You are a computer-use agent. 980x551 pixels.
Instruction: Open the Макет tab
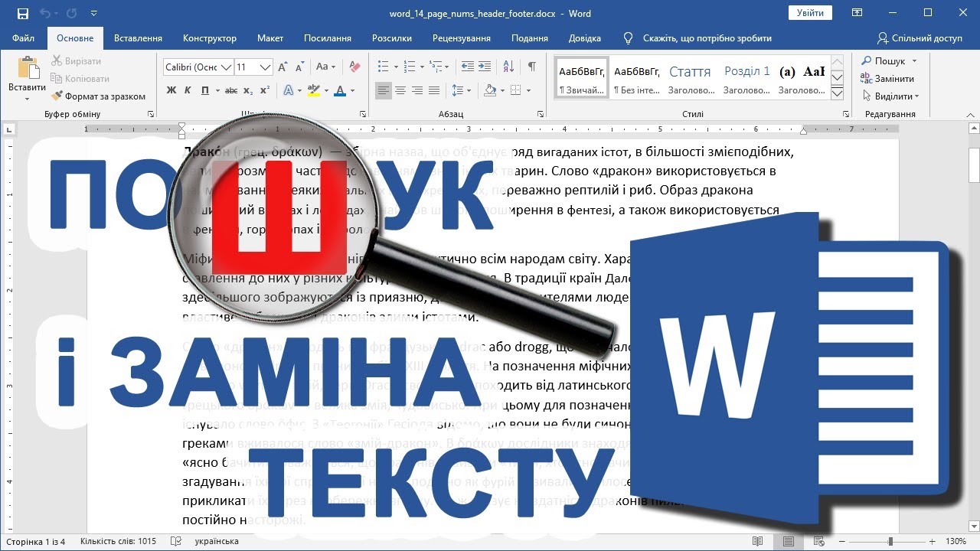coord(270,38)
